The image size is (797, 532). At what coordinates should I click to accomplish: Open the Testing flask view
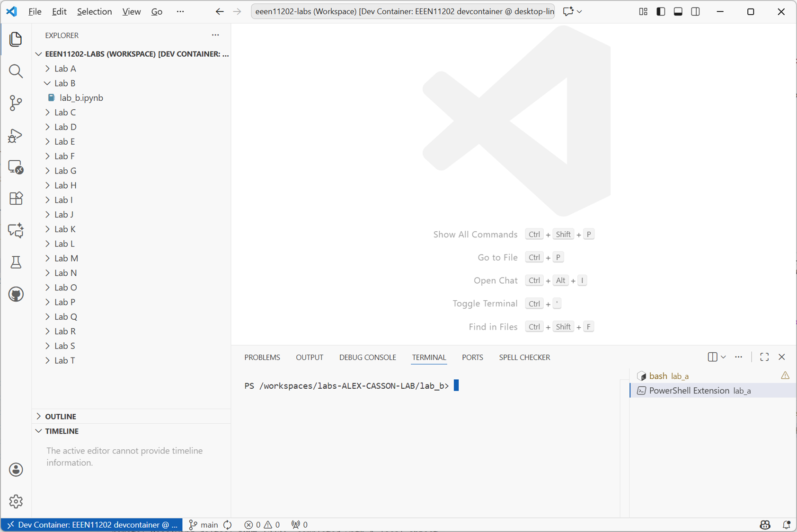click(16, 262)
